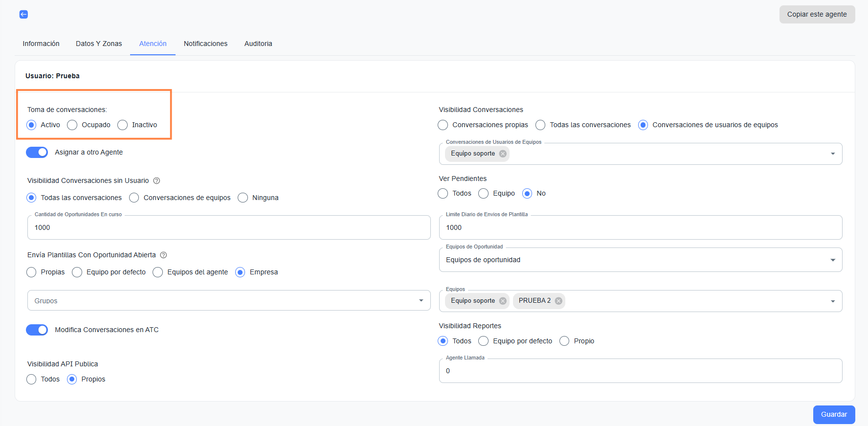The height and width of the screenshot is (426, 868).
Task: Open help icon beside Visibilidad Conversaciones sin Usuario
Action: click(156, 181)
